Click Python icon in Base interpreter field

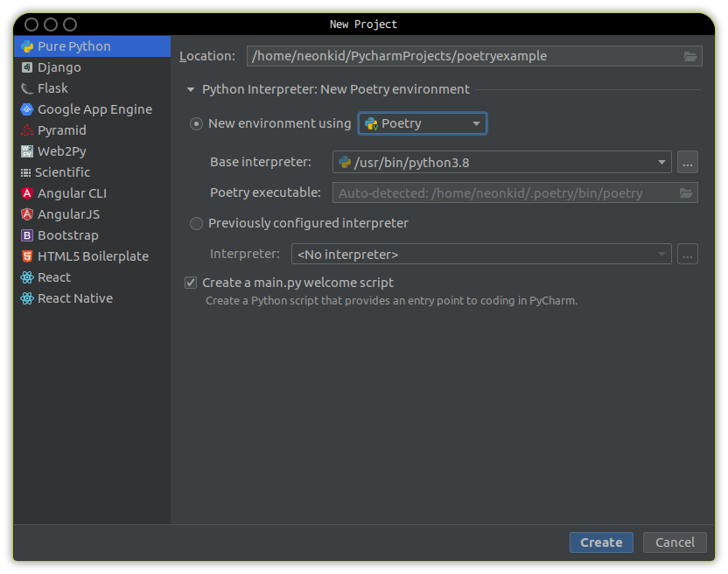pos(345,162)
